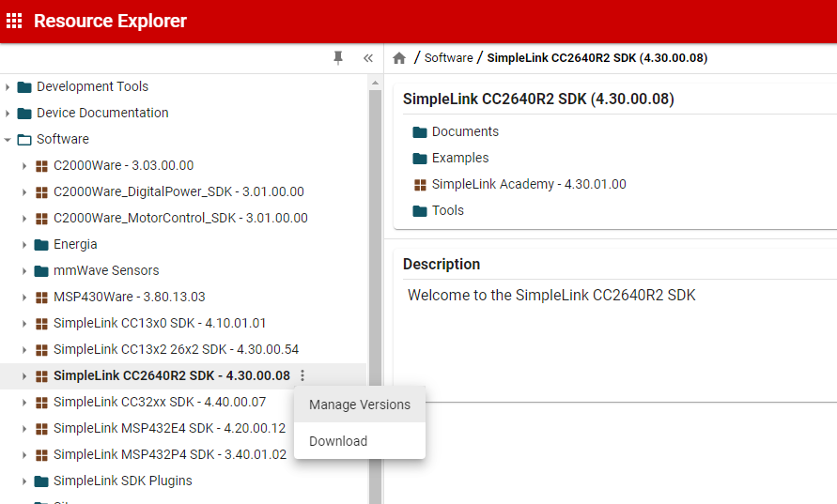Open the Examples folder link
837x504 pixels.
pos(460,158)
